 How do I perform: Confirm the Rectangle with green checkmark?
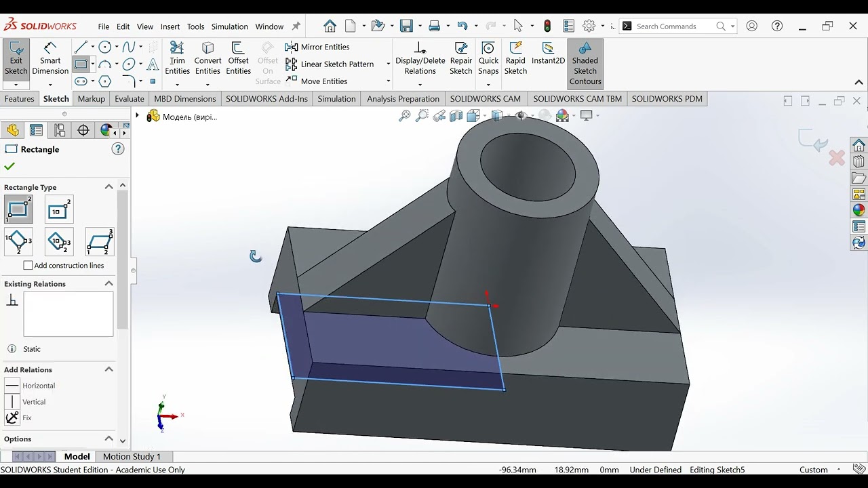tap(9, 167)
